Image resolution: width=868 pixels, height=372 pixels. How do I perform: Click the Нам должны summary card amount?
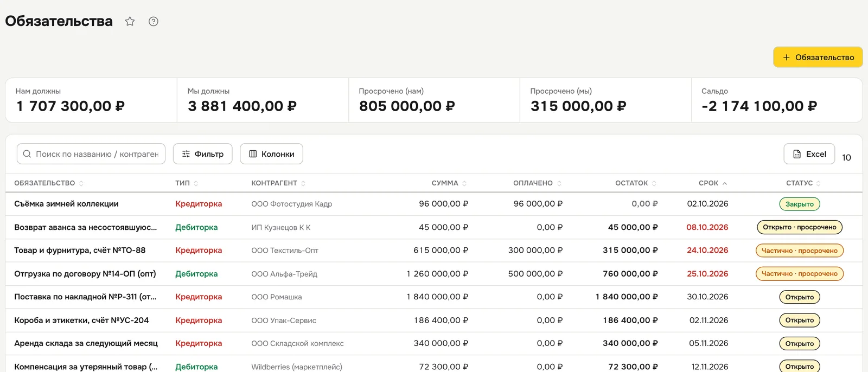(x=71, y=106)
